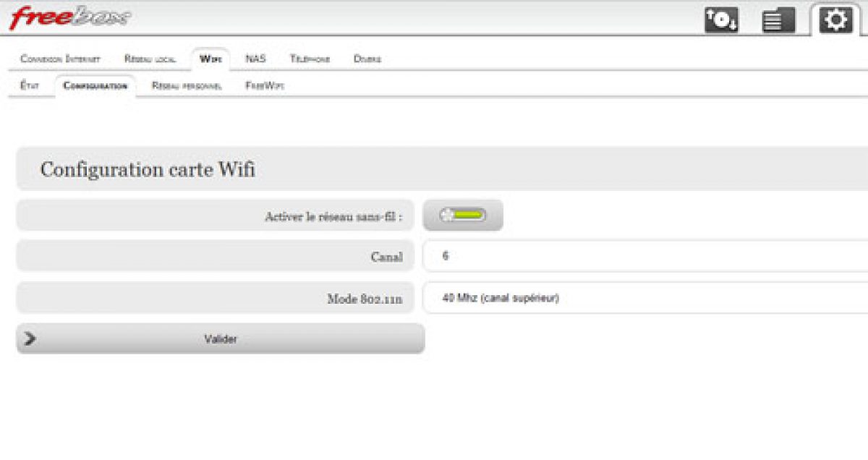Switch to the Réseau local tab

pos(150,59)
